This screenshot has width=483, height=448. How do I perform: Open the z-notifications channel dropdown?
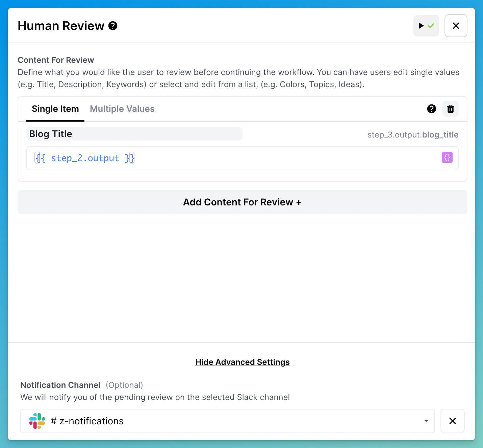click(x=227, y=421)
